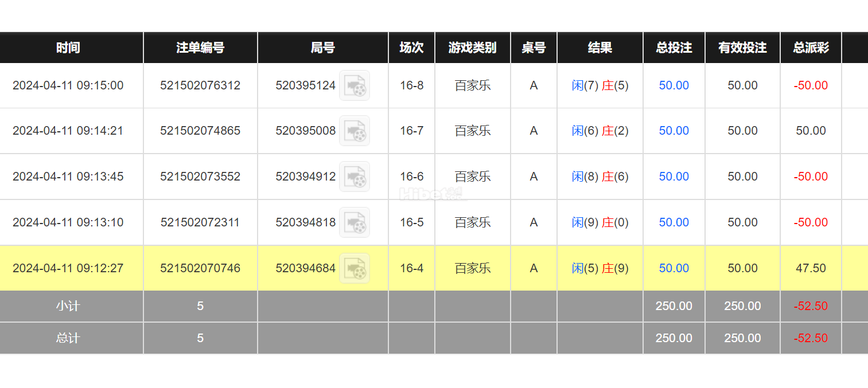This screenshot has width=868, height=388.
Task: Click the 总派彩 column header
Action: tap(811, 48)
